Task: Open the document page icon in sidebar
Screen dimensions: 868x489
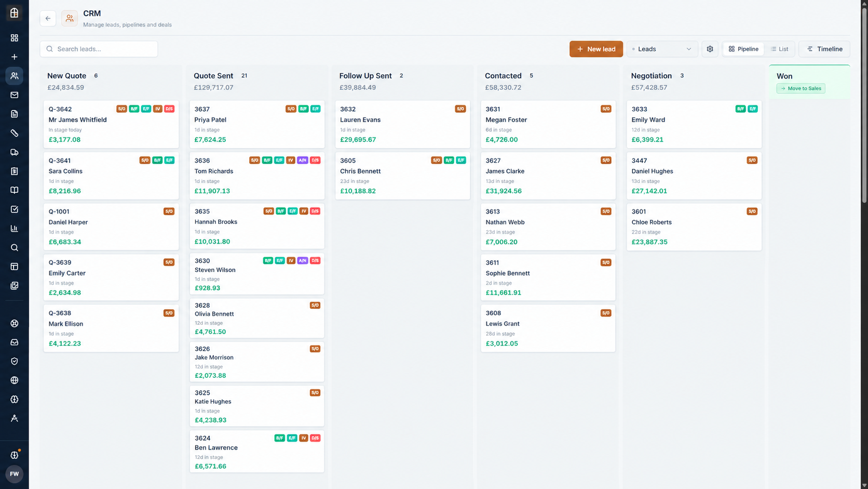Action: [15, 114]
